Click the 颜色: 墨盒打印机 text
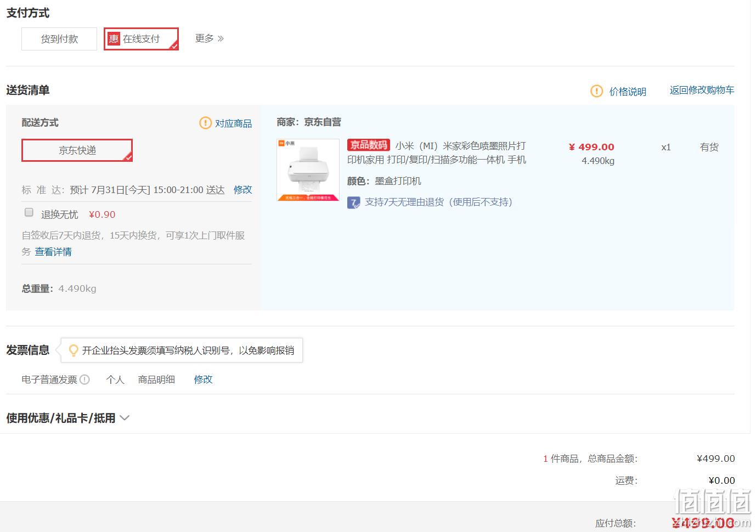The height and width of the screenshot is (532, 756). pos(384,181)
